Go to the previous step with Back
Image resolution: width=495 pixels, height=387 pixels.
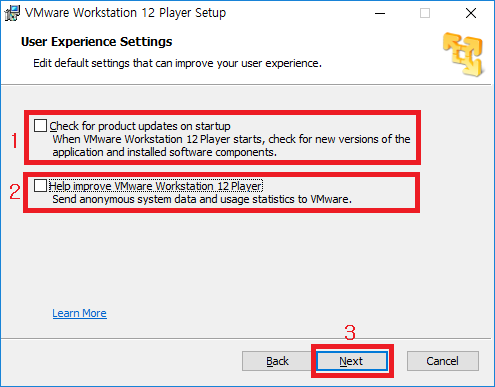click(277, 361)
